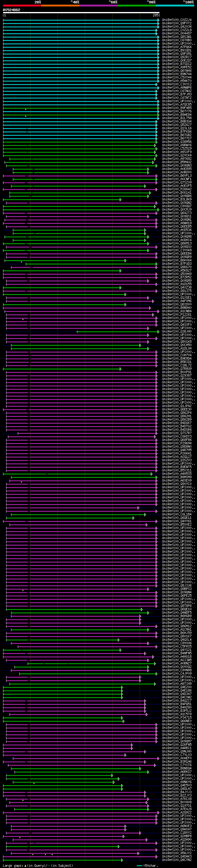Select the label UniRef100_A9RWY6
The width and height of the screenshot is (197, 868).
click(x=177, y=145)
